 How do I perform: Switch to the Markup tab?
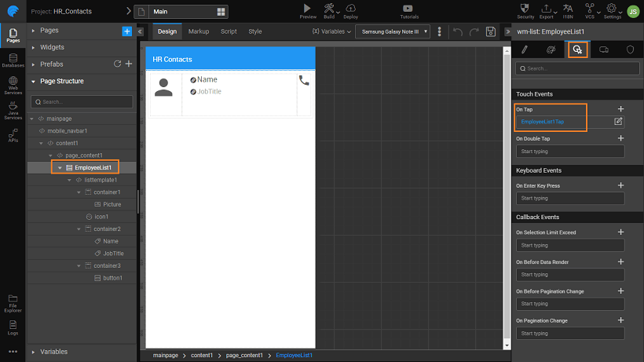[x=199, y=31]
